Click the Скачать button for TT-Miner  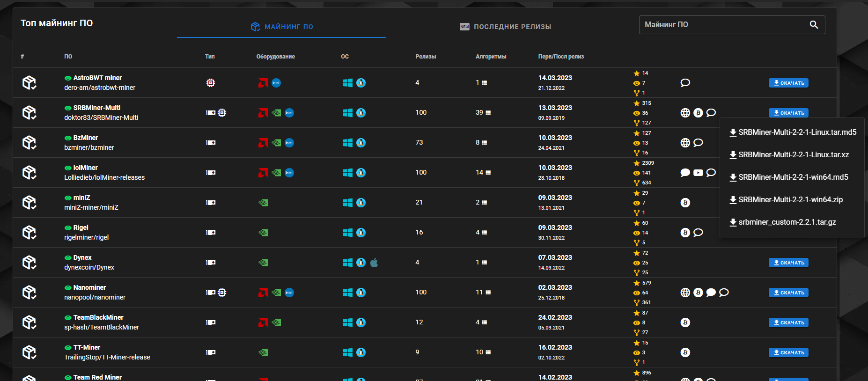[x=788, y=352]
